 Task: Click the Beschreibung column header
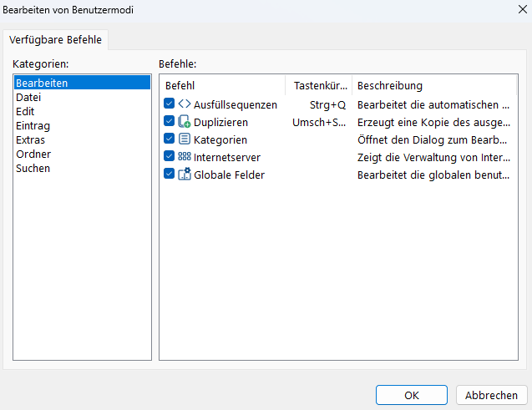tap(434, 85)
